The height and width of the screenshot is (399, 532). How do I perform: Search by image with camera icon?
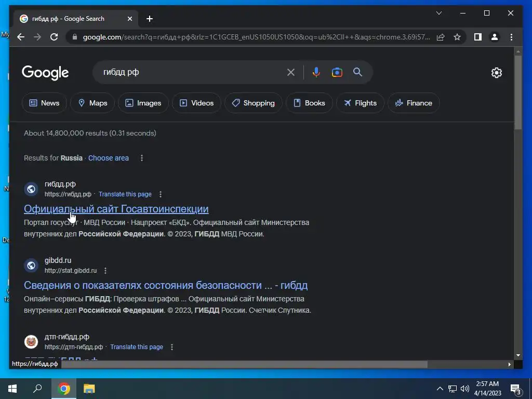[337, 72]
